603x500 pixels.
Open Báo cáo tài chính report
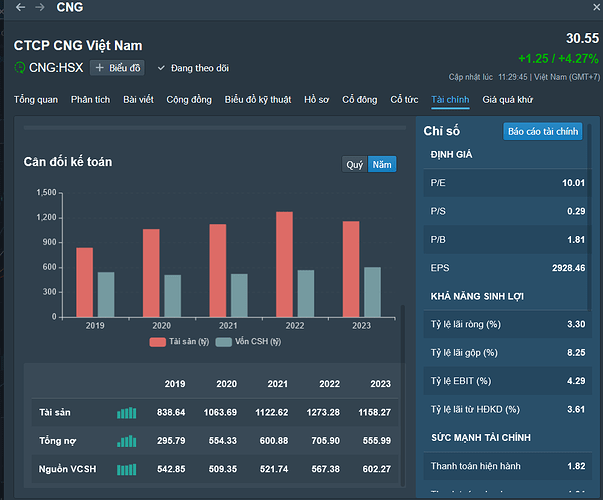[543, 132]
